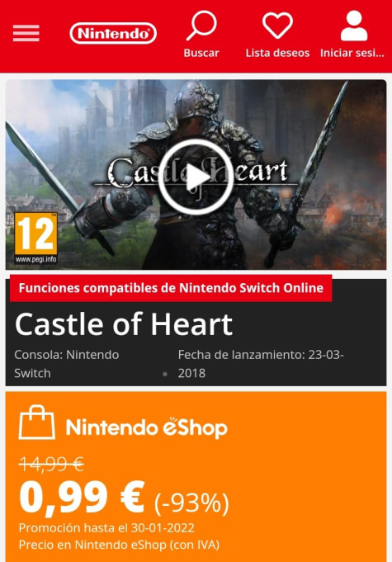392x562 pixels.
Task: Open the hamburger navigation menu
Action: click(26, 33)
